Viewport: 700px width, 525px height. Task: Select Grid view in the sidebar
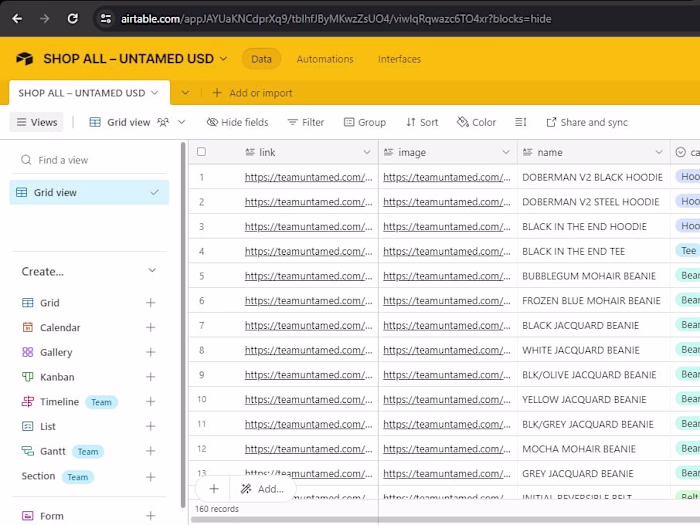tap(89, 192)
